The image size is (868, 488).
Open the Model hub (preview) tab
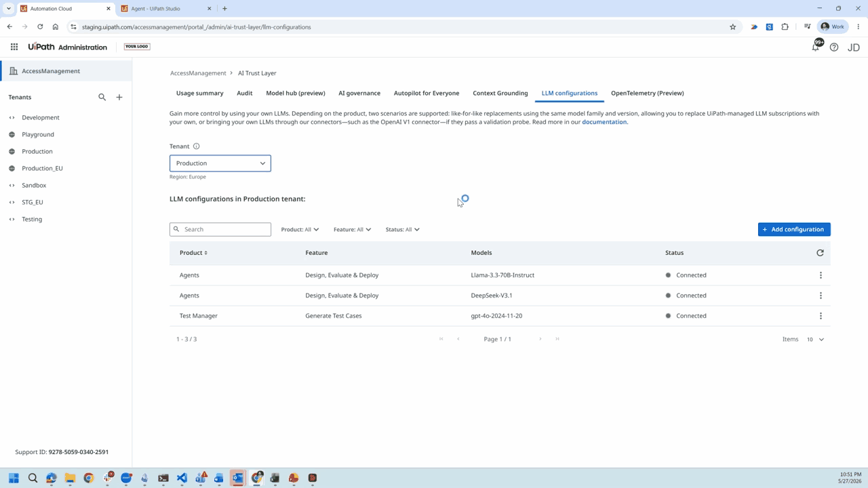[296, 94]
